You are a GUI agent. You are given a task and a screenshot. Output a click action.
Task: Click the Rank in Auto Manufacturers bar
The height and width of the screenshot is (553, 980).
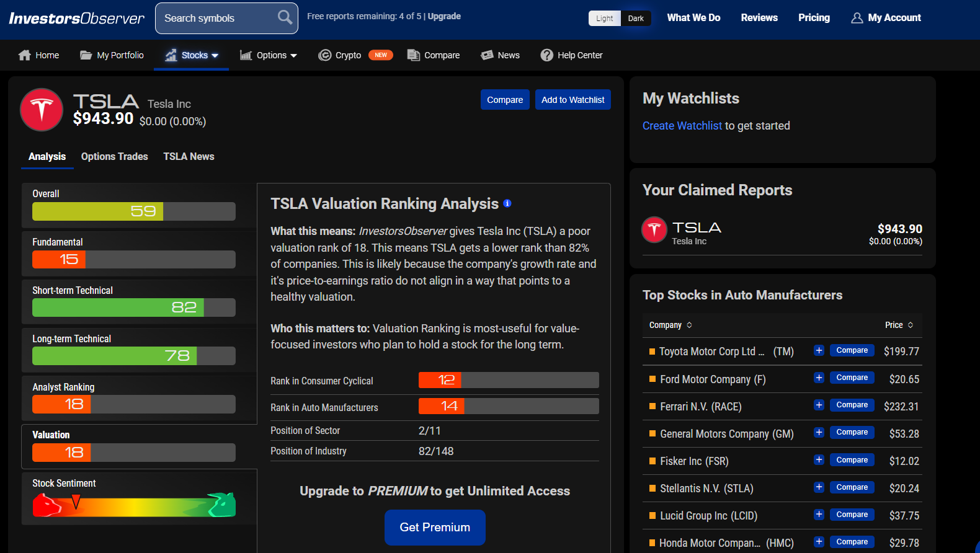point(509,406)
